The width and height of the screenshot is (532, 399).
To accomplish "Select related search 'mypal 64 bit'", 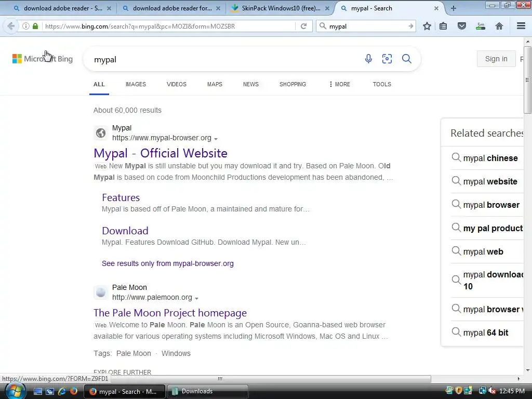I will (487, 333).
